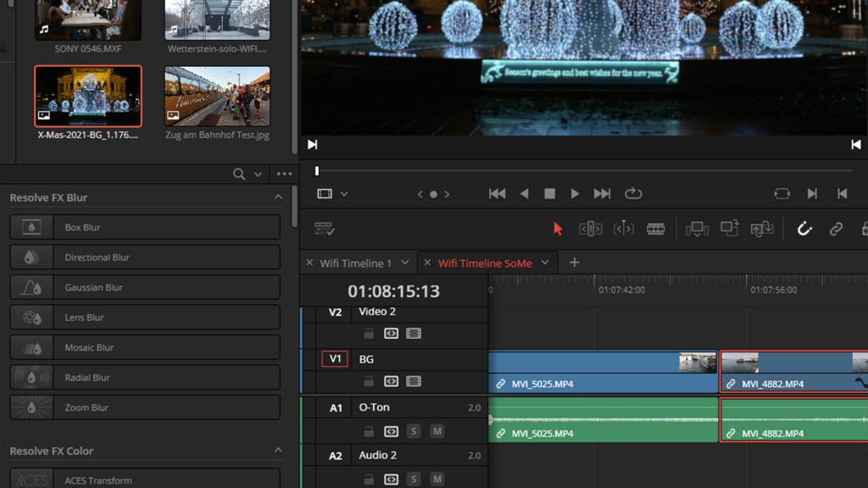Open the viewer display options dropdown
Image resolution: width=868 pixels, height=488 pixels.
pyautogui.click(x=344, y=193)
